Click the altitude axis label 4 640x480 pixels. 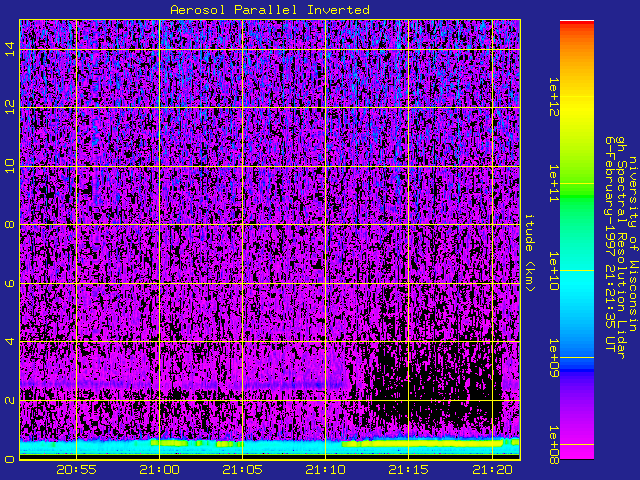[10, 342]
